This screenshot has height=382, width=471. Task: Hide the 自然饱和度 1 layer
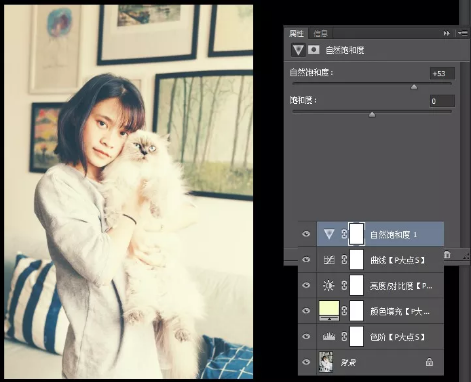(x=306, y=234)
